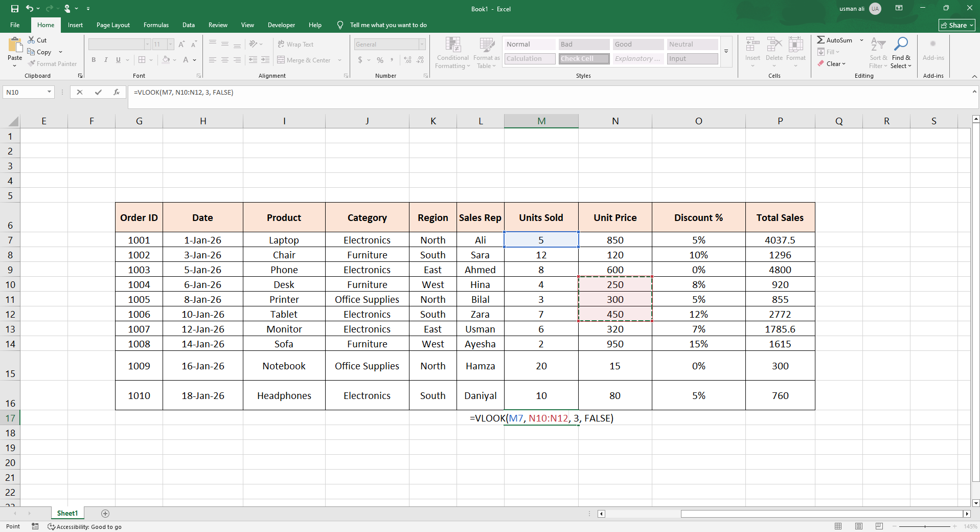Open the Format cells menu icon
The image size is (980, 532).
(x=795, y=45)
